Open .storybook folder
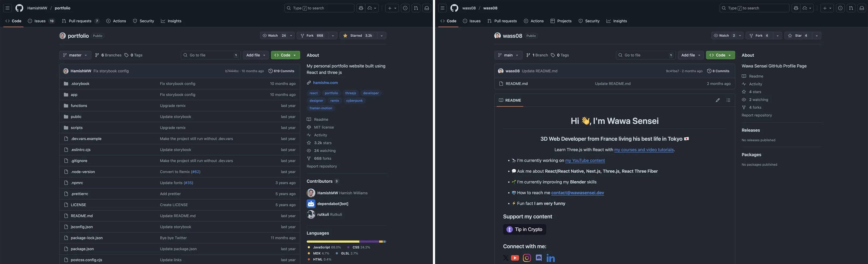 click(80, 84)
